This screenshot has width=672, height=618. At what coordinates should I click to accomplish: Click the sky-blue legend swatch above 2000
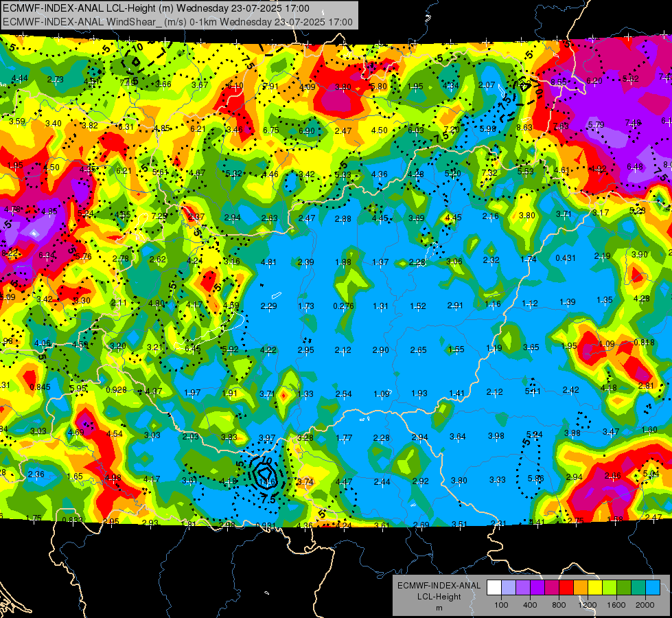pos(652,588)
